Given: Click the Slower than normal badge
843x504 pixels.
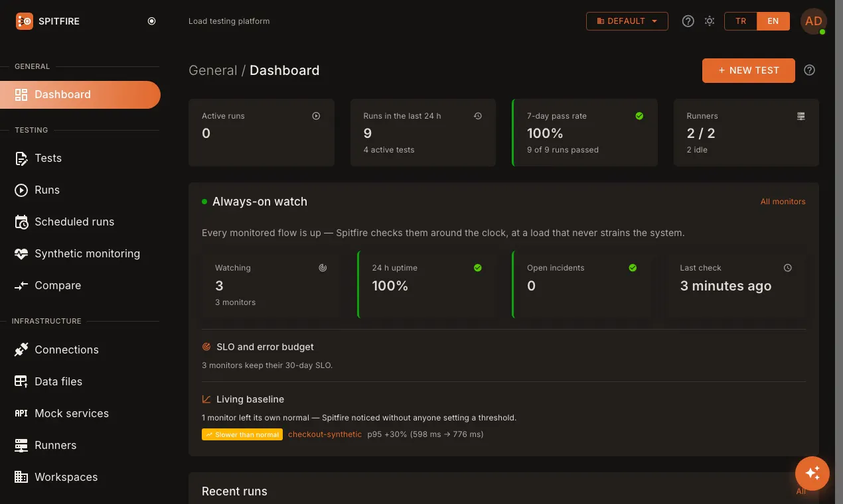Looking at the screenshot, I should 242,434.
